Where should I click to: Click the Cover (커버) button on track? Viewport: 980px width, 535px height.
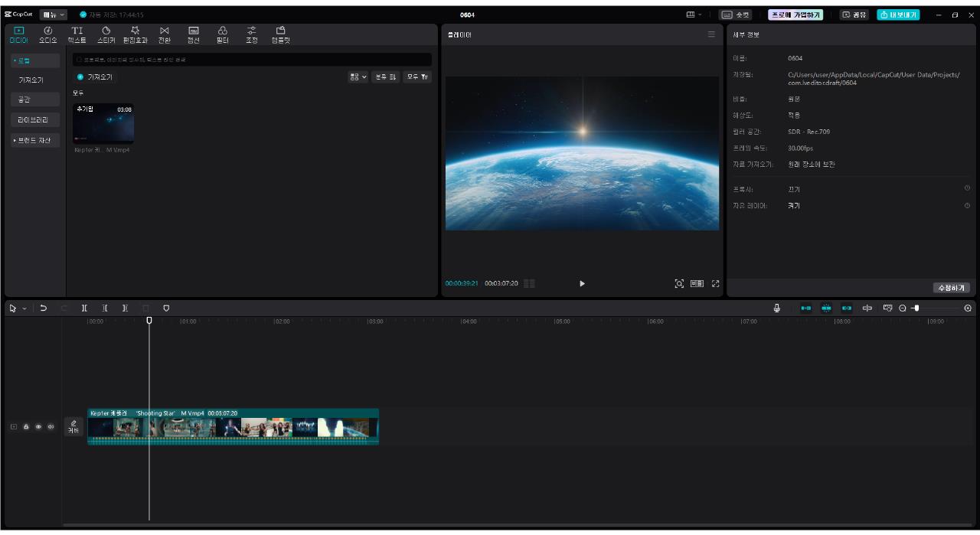[x=73, y=426]
